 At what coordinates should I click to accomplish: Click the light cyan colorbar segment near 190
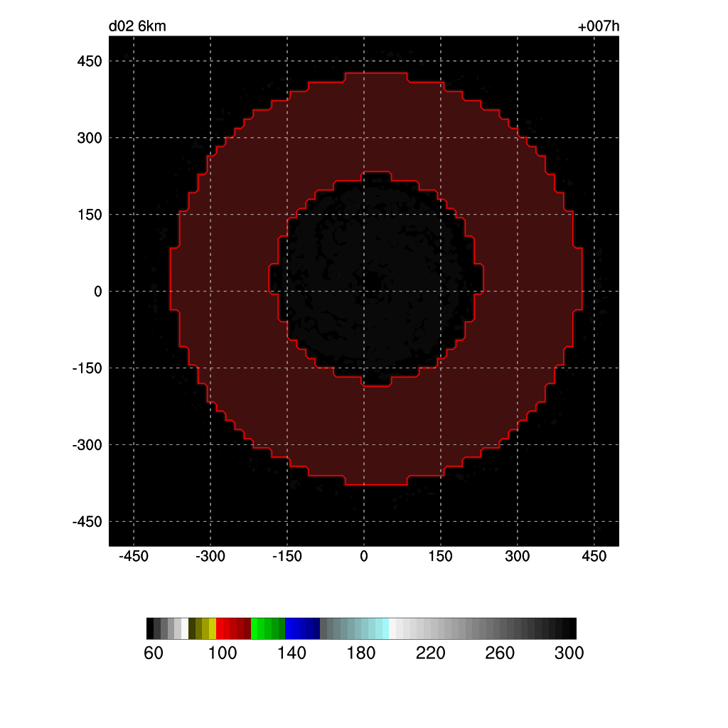tap(385, 628)
